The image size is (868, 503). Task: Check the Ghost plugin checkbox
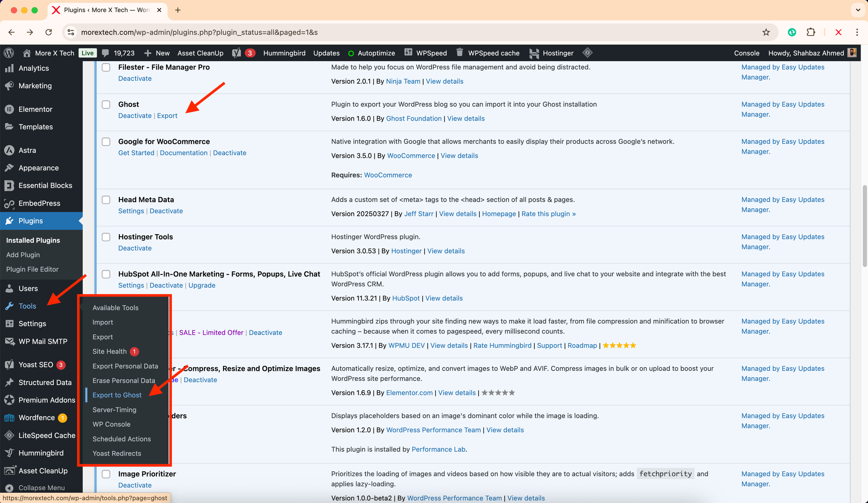[x=106, y=105]
